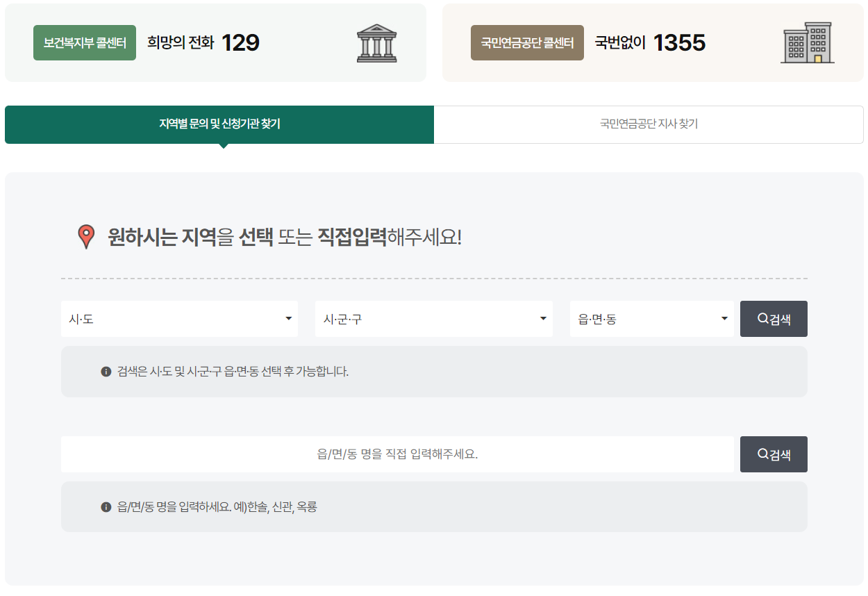Click the office building icon beside 1355
Viewport: 868px width, 596px height.
pos(808,43)
